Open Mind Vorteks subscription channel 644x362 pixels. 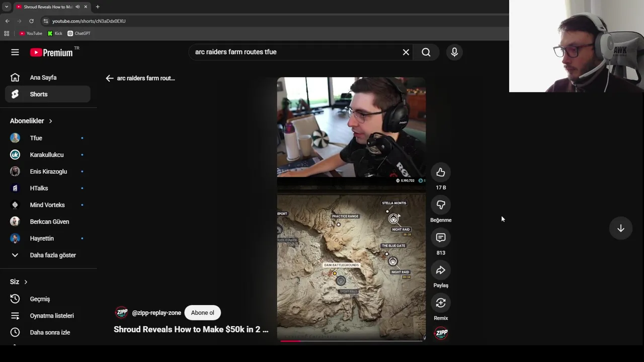(x=48, y=205)
